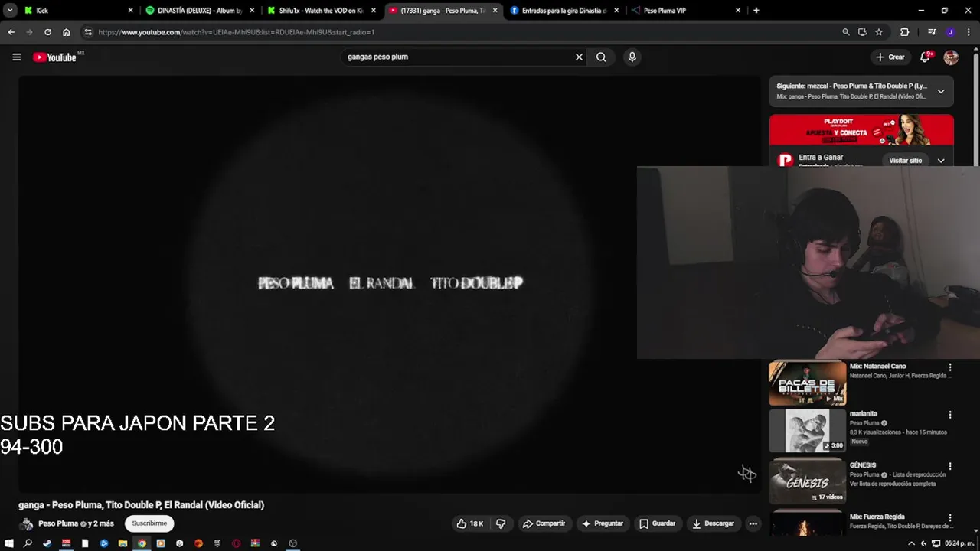Screen dimensions: 980x551
Task: Switch to the DINASTÍA (DELUXE) album tab
Action: tap(199, 11)
